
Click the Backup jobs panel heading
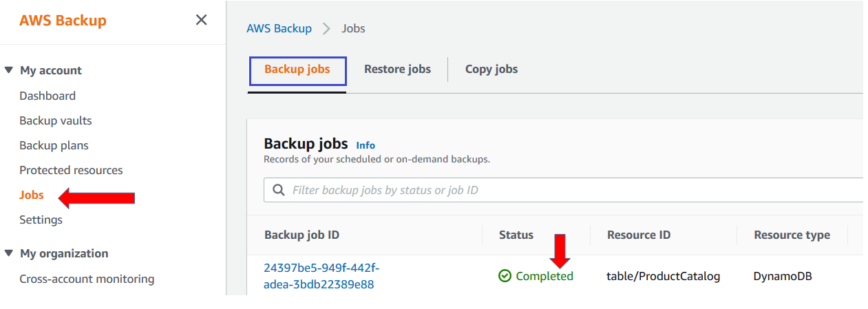click(x=306, y=144)
